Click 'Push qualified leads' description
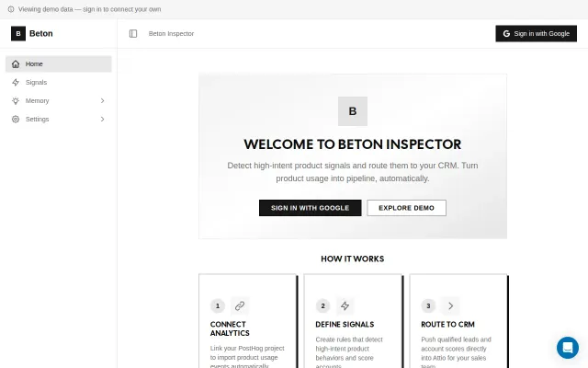 coord(456,352)
